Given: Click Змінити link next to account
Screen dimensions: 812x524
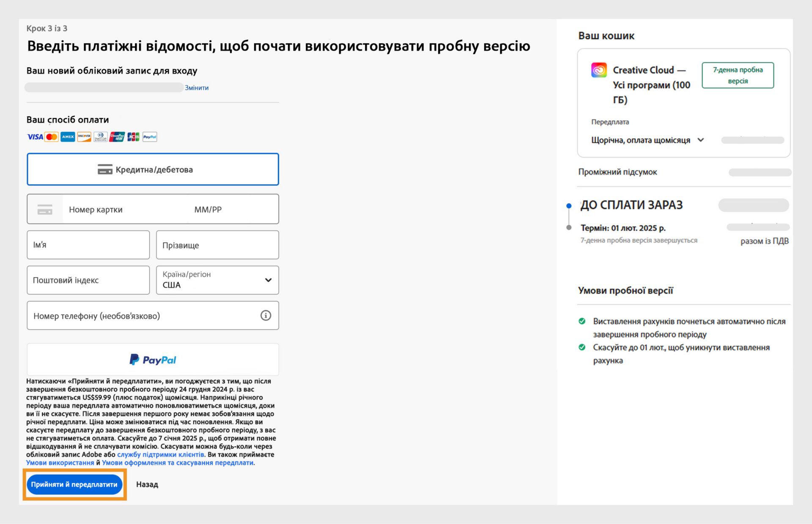Looking at the screenshot, I should tap(197, 88).
